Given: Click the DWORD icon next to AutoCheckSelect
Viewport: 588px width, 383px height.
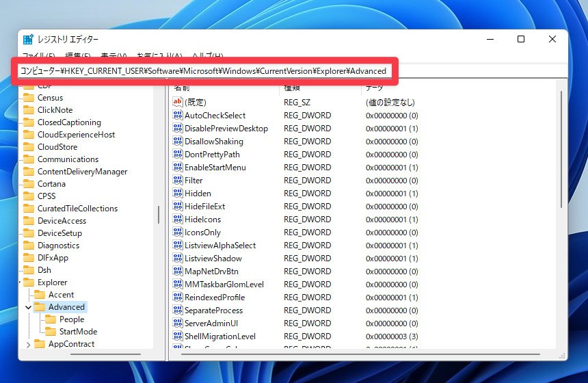Looking at the screenshot, I should point(177,115).
